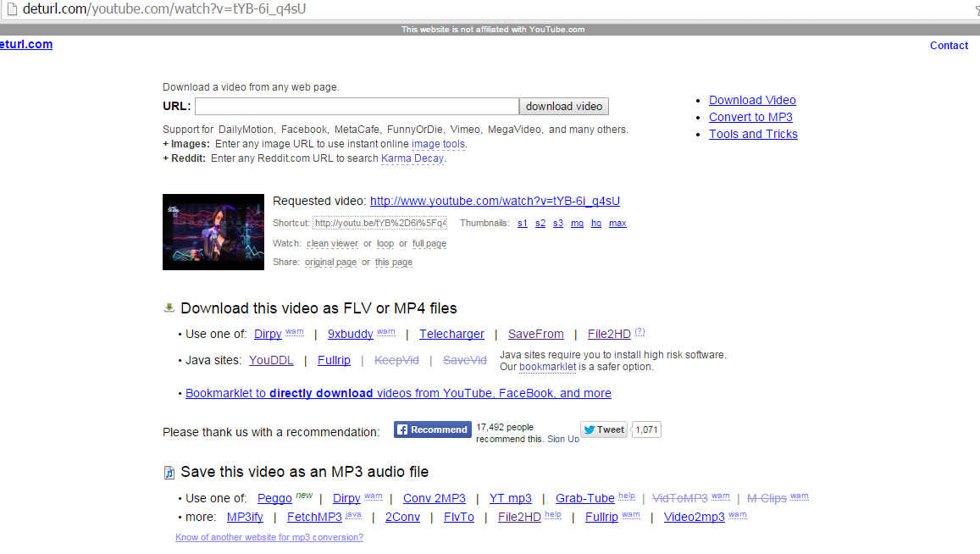980x554 pixels.
Task: Open the Contact link
Action: 949,46
